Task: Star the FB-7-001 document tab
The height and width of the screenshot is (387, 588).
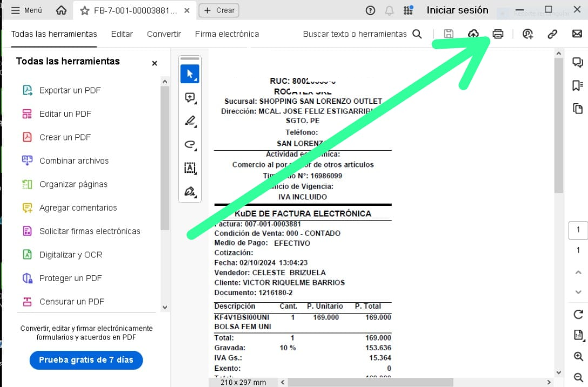Action: (84, 10)
